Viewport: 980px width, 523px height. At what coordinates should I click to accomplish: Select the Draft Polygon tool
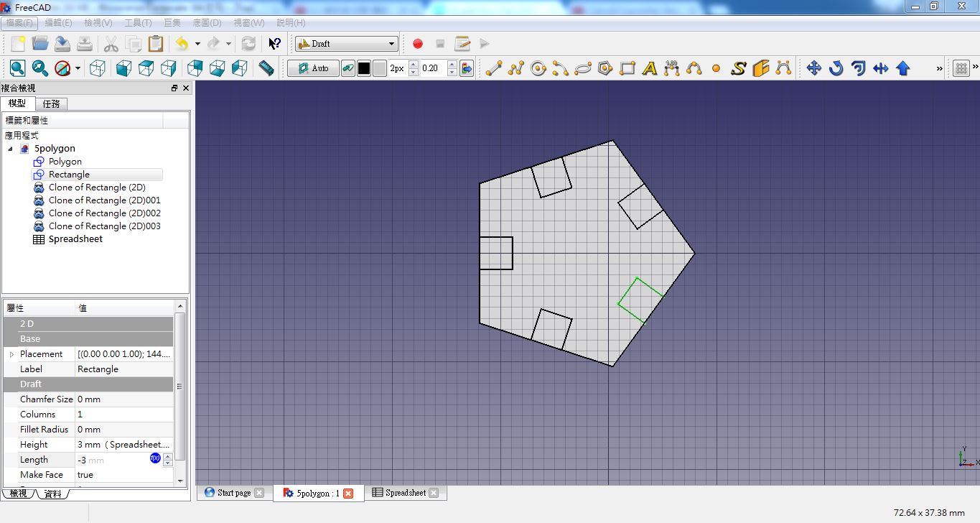pyautogui.click(x=605, y=68)
